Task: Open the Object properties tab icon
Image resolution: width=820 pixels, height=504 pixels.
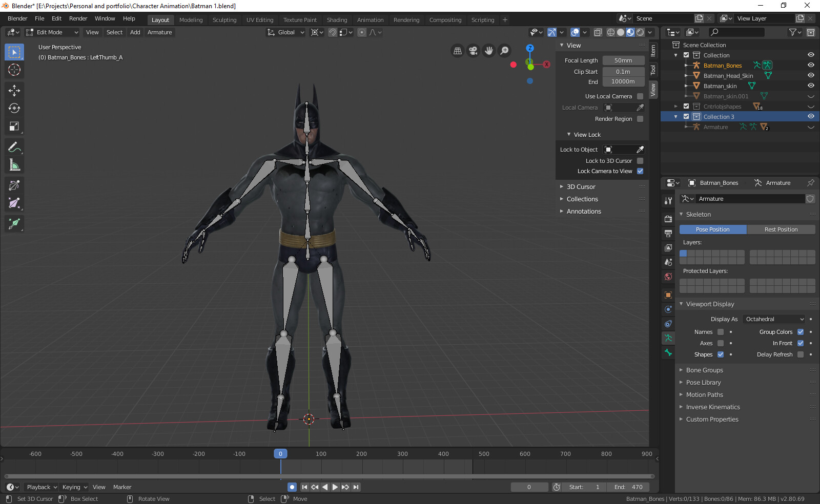Action: click(x=668, y=295)
